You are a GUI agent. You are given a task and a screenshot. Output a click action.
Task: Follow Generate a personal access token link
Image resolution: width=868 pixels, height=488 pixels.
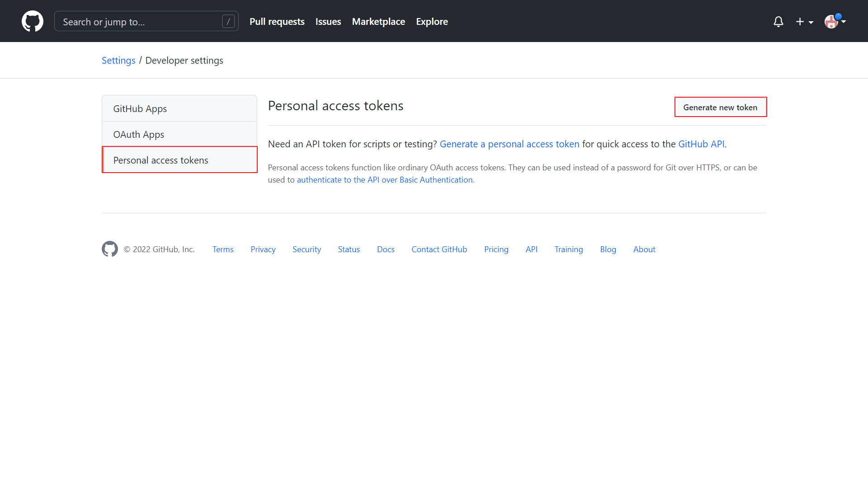(509, 144)
